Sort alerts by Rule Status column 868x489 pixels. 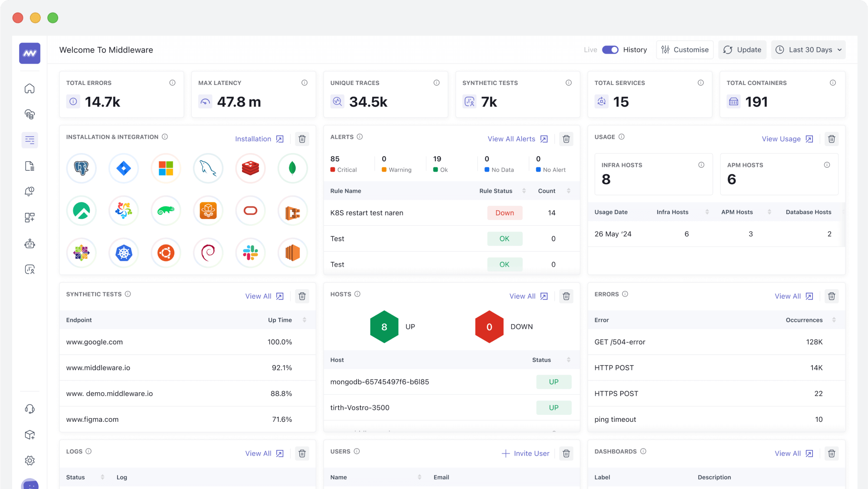click(x=524, y=191)
